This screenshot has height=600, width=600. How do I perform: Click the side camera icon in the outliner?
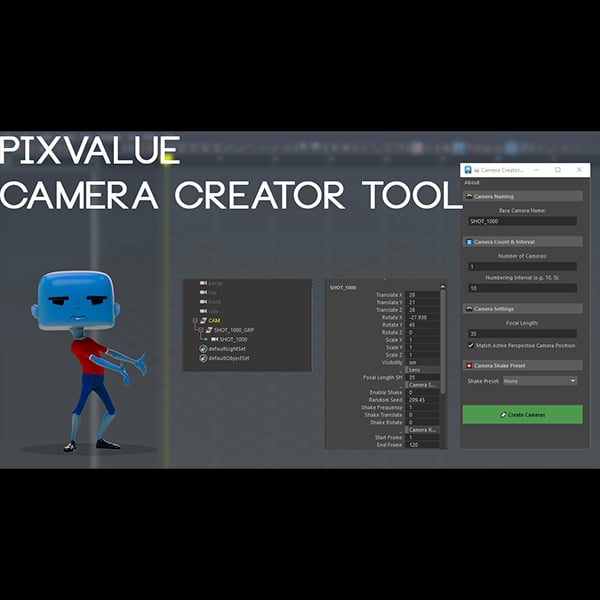point(203,311)
